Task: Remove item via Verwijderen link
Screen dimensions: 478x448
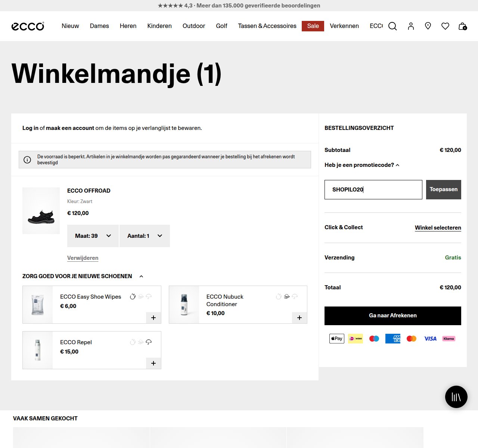Action: [x=83, y=258]
